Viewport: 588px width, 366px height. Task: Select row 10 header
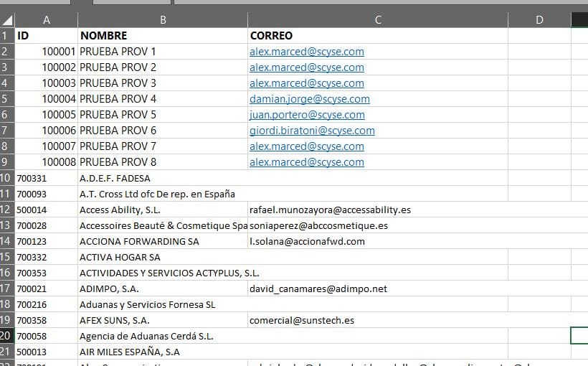[x=7, y=177]
